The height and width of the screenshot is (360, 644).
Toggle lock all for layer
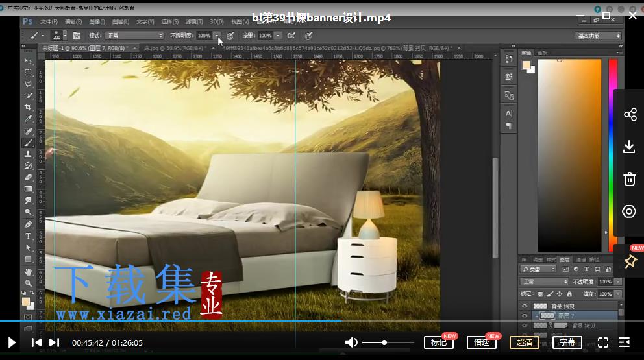tap(569, 294)
